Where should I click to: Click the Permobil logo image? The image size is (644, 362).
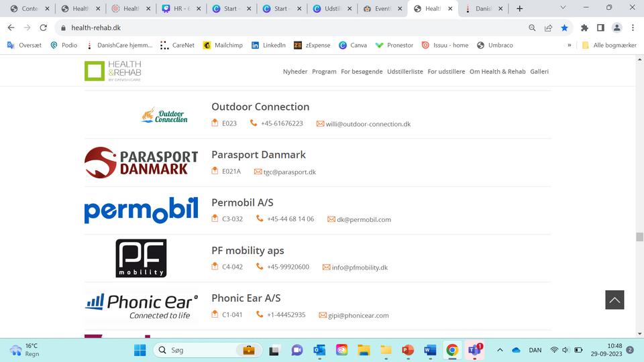[142, 210]
